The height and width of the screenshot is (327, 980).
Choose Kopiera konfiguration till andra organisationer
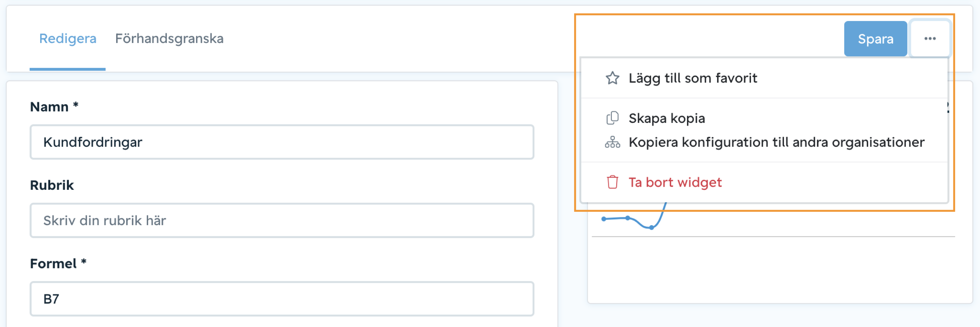(776, 142)
